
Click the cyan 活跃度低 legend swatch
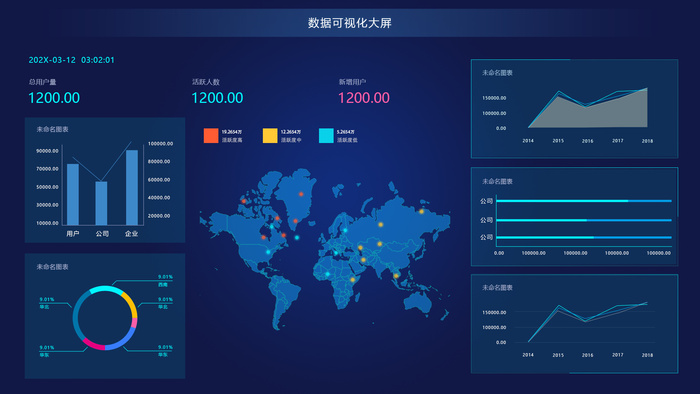click(x=326, y=136)
